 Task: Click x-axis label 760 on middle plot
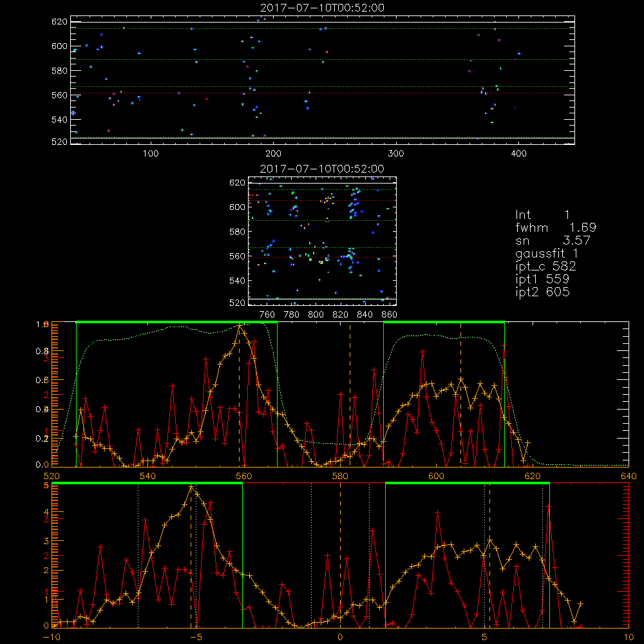tap(267, 315)
